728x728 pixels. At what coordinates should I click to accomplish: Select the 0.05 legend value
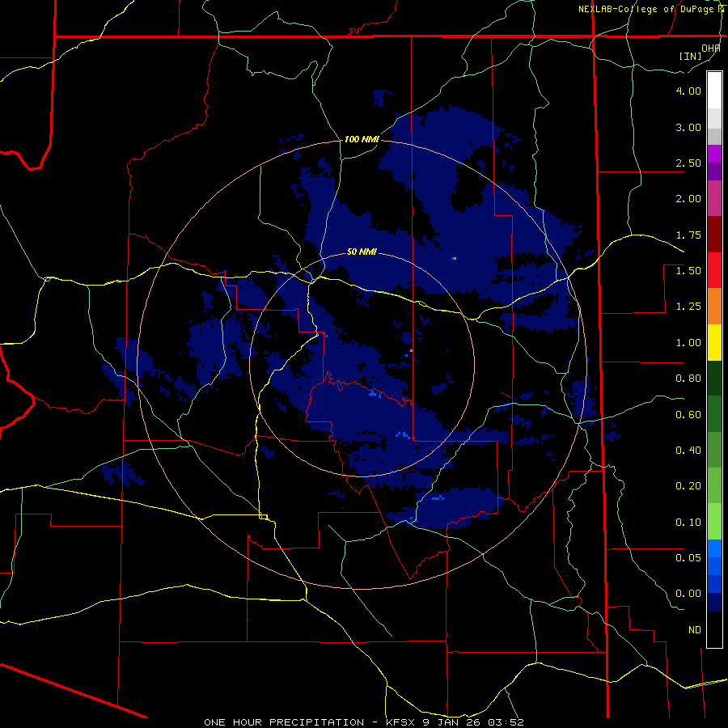click(688, 557)
